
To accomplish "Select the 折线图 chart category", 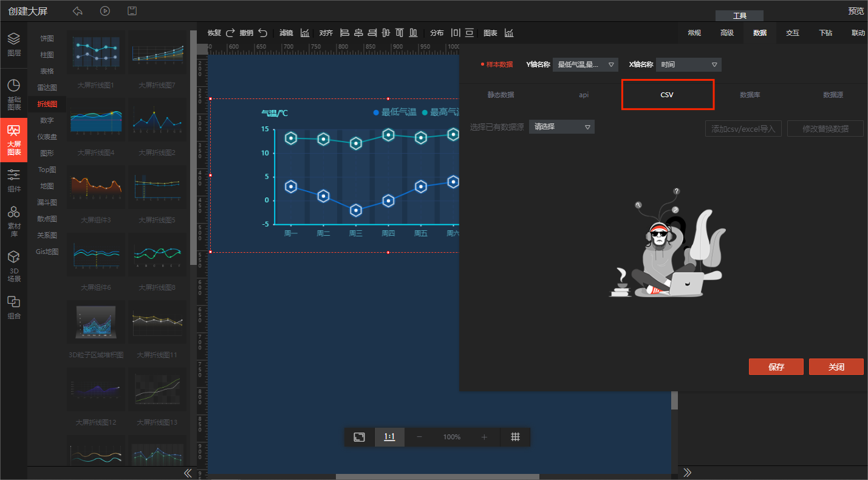I will 47,104.
